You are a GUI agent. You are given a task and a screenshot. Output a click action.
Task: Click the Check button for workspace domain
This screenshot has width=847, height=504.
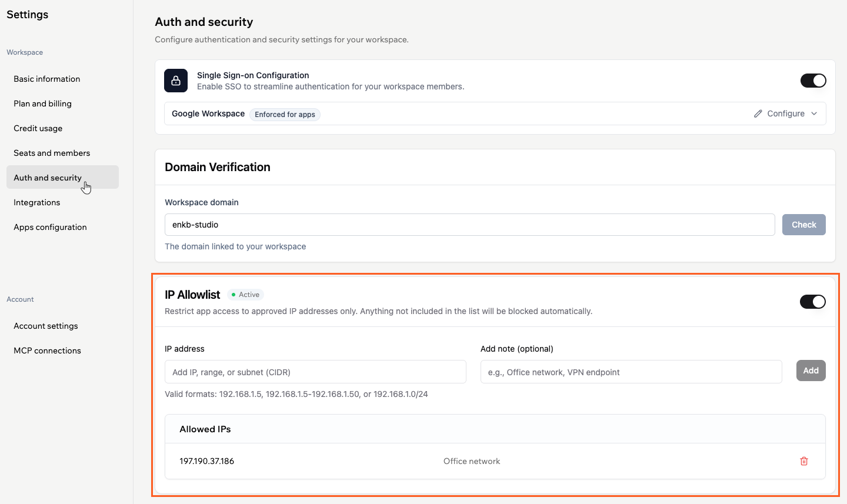pyautogui.click(x=803, y=224)
